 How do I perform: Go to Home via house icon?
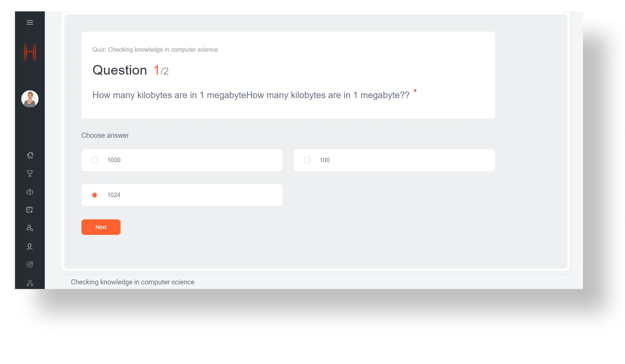30,155
